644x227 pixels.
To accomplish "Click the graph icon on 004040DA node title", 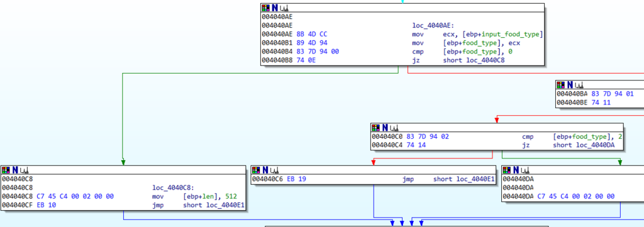I will pos(525,170).
